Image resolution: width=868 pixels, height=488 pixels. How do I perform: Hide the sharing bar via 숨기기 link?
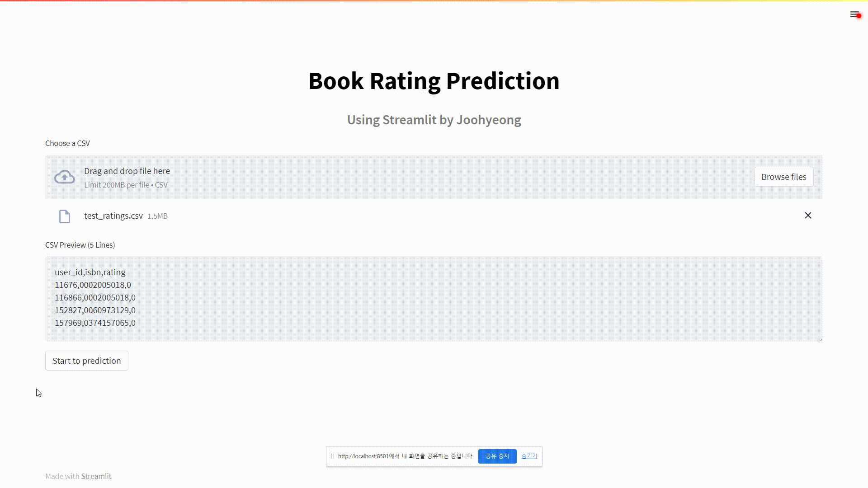click(528, 456)
